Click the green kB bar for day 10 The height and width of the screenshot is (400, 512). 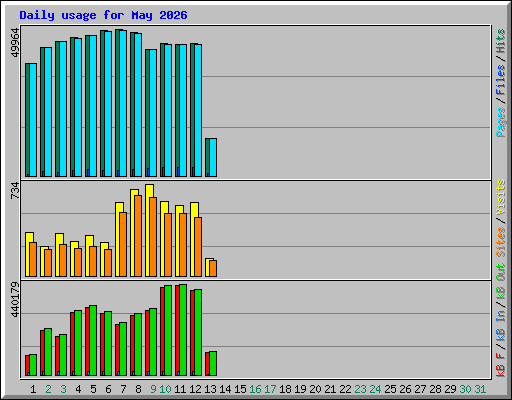point(168,330)
